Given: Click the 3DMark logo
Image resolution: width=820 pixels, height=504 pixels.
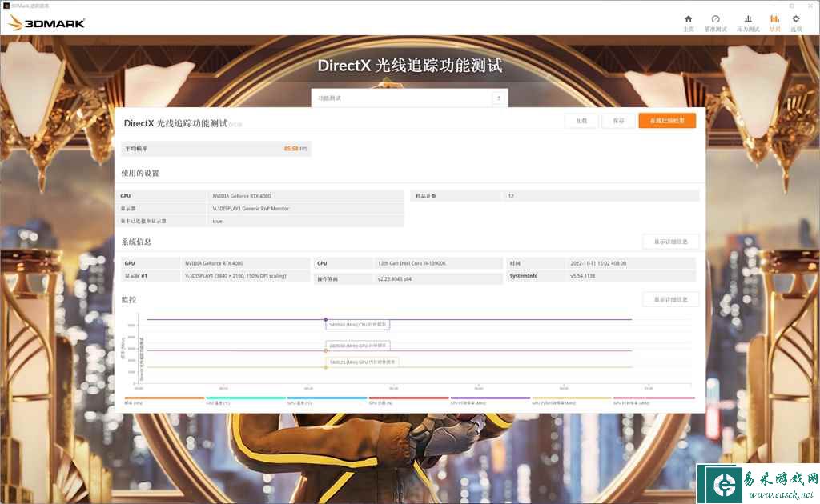Looking at the screenshot, I should point(46,22).
